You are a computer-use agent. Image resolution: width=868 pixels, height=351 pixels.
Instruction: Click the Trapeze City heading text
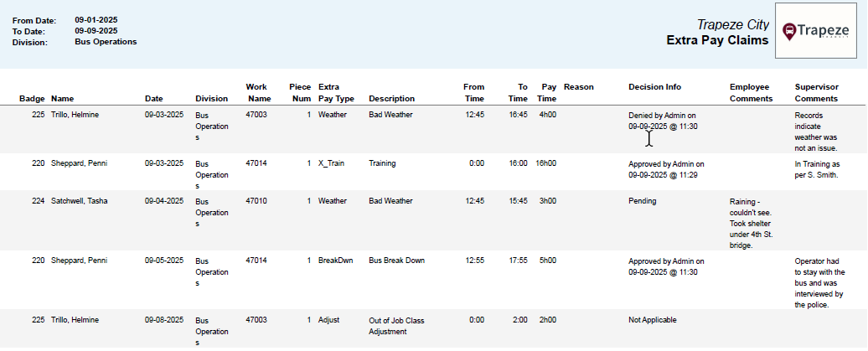pos(732,25)
